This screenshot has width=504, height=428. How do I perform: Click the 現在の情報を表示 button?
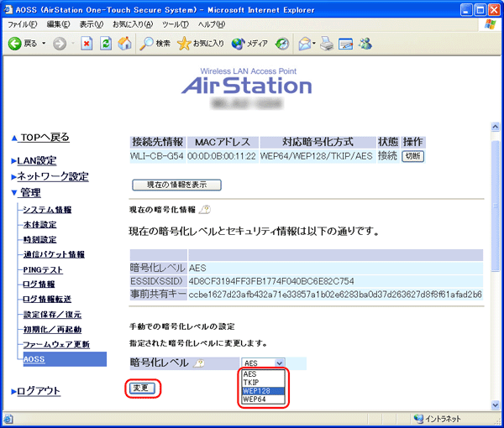176,185
